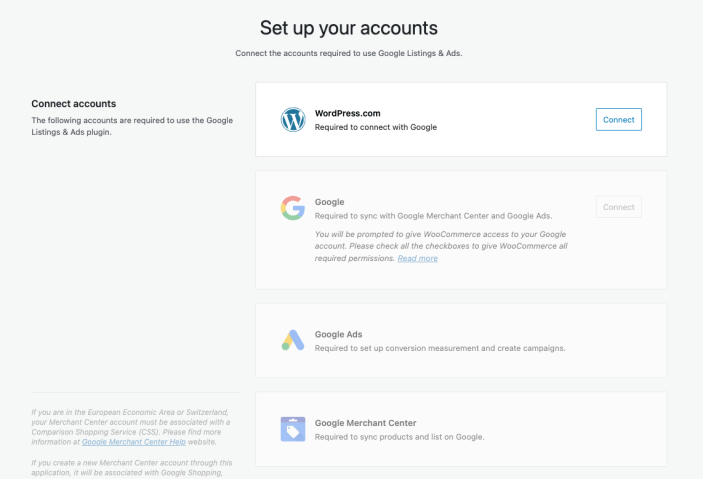Click the Connect accounts section title
Viewport: 703px width, 479px height.
click(x=74, y=104)
